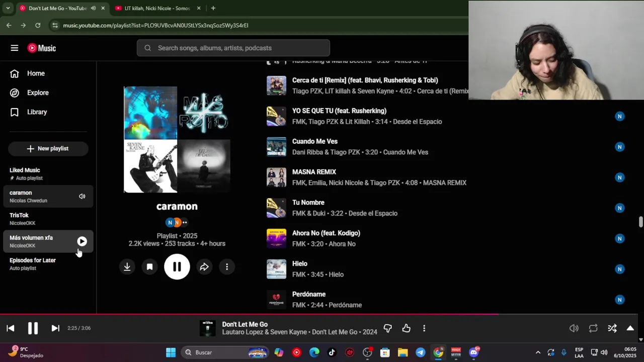Click MASNA REMIX track thumbnail
The image size is (644, 362).
tap(276, 177)
